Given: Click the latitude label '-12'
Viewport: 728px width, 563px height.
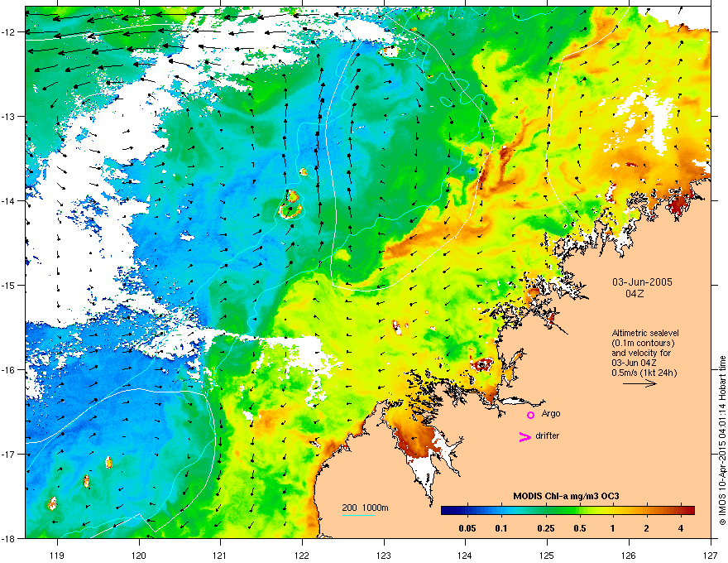Looking at the screenshot, I should [x=8, y=32].
